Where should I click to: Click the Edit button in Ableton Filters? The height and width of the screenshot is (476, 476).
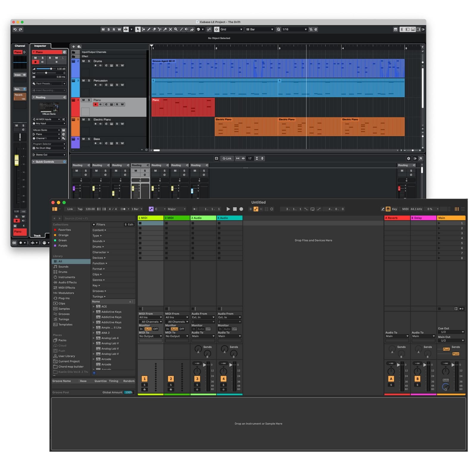[129, 225]
